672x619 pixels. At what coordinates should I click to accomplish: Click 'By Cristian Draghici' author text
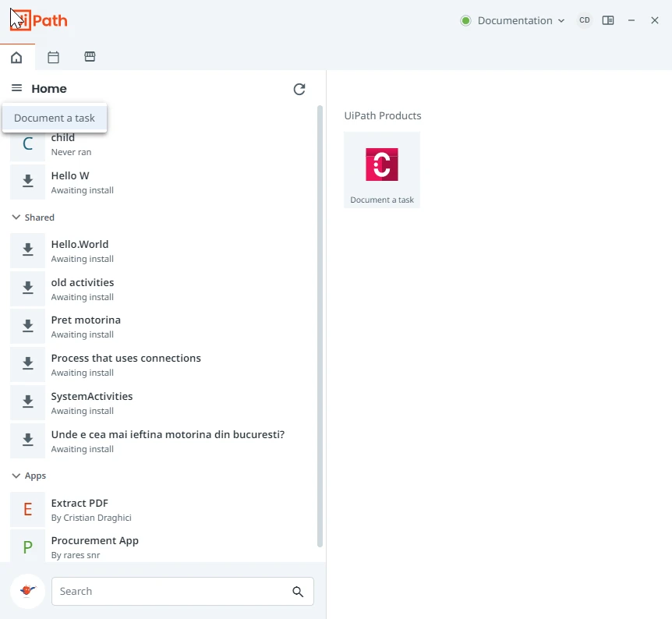coord(91,518)
